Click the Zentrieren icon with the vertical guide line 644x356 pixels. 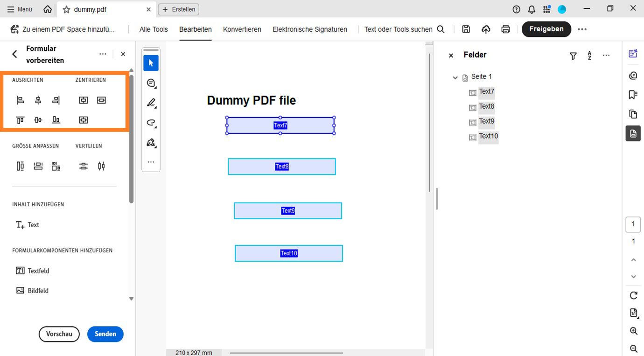point(84,100)
